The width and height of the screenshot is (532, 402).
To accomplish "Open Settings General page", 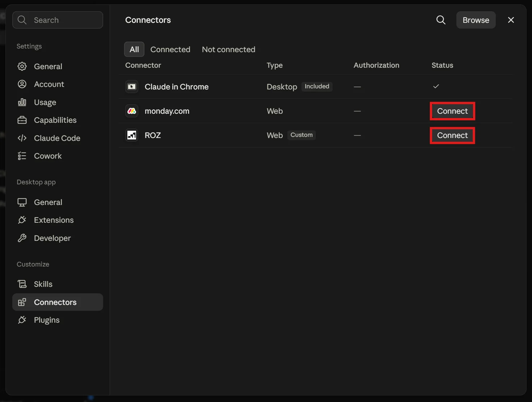I will coord(58,66).
